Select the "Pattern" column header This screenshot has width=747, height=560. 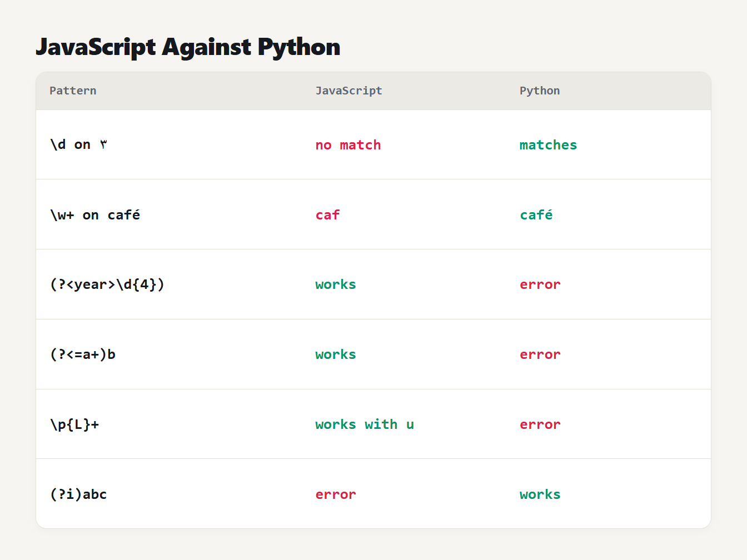coord(73,91)
